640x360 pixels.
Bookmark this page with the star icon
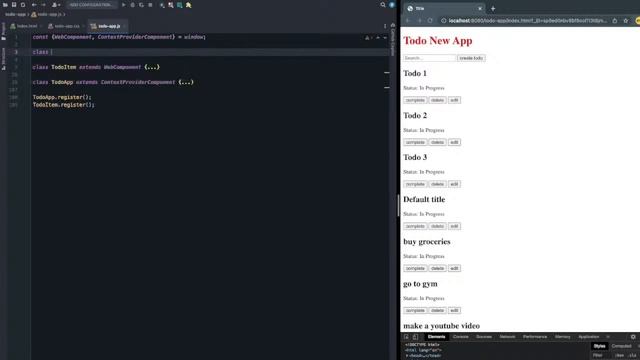pyautogui.click(x=626, y=20)
